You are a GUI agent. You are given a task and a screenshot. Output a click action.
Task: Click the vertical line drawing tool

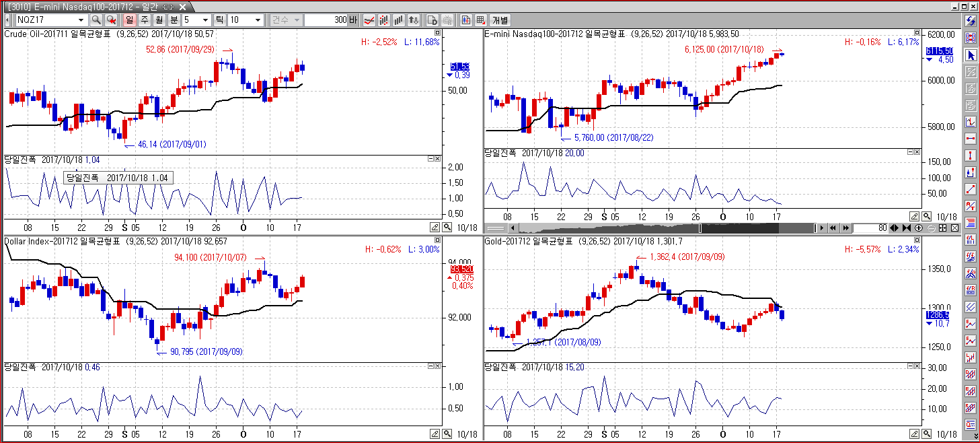point(971,156)
